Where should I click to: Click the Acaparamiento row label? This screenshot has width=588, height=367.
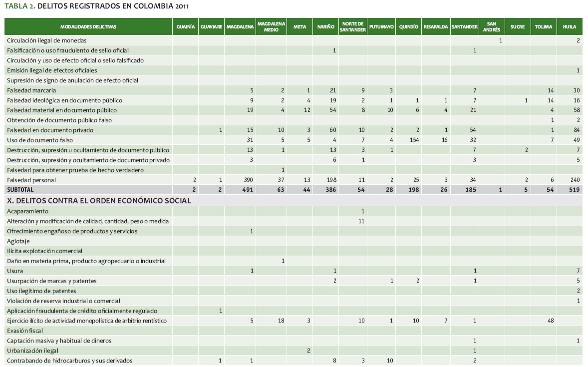27,211
